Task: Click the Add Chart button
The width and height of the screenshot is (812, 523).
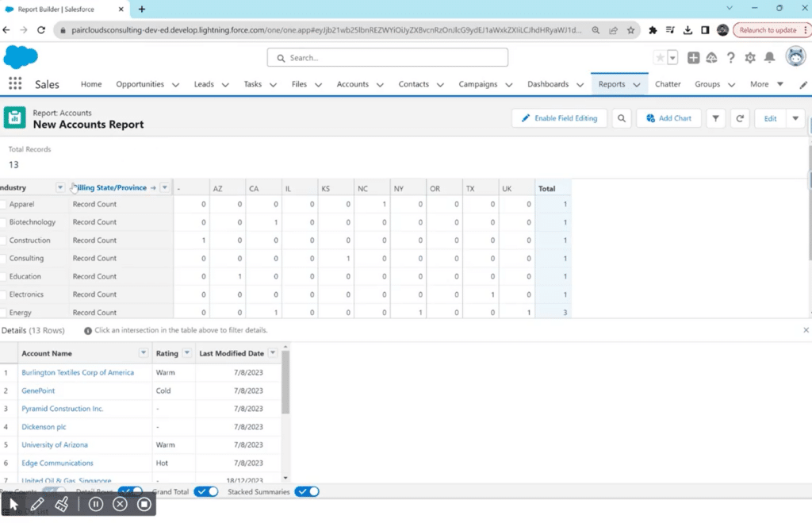Action: [x=668, y=118]
